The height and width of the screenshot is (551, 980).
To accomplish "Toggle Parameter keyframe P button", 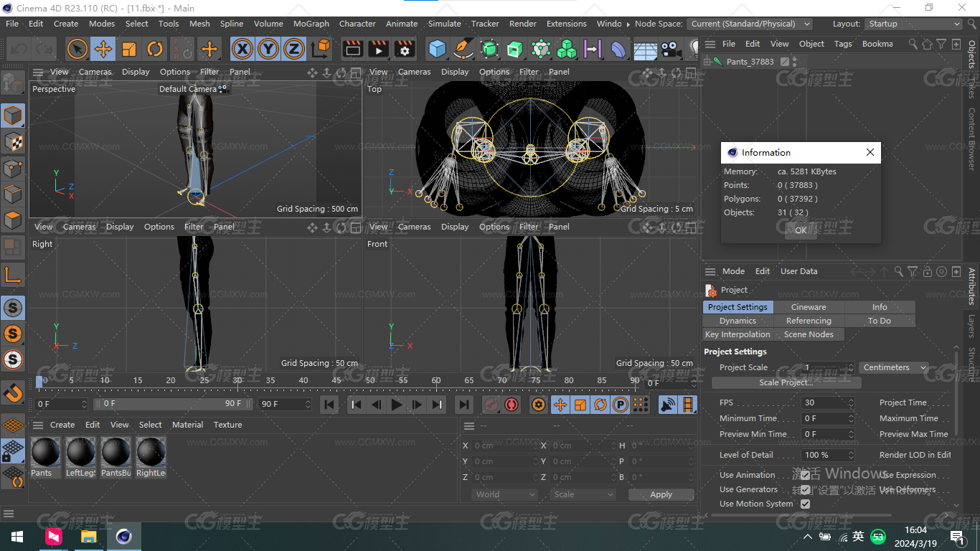I will (x=621, y=405).
